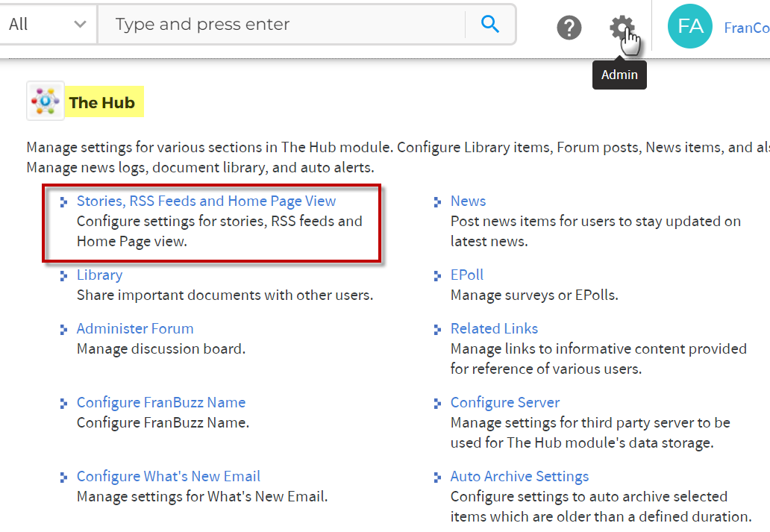The height and width of the screenshot is (532, 770).
Task: Open Configure FranBuzz Name link
Action: [x=161, y=403]
